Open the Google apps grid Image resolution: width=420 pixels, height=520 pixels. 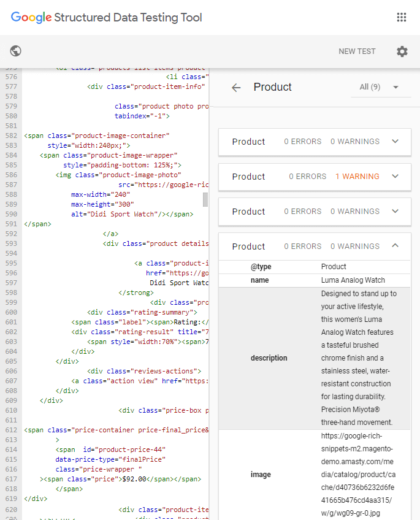[402, 17]
